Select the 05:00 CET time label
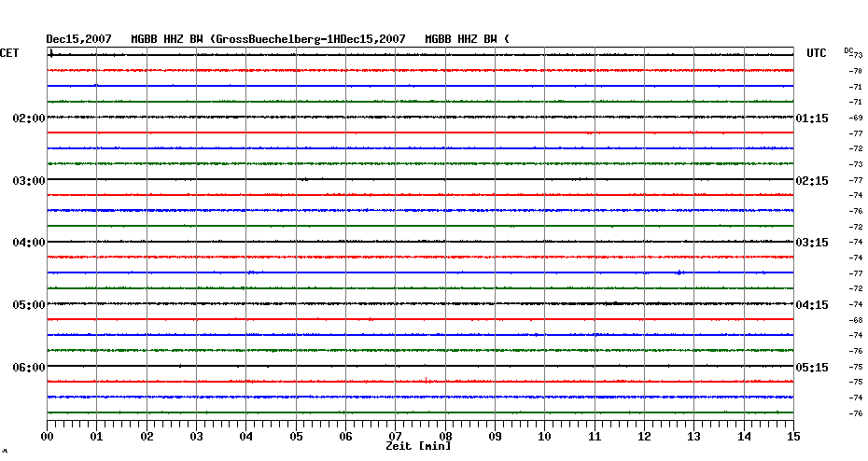 point(29,305)
